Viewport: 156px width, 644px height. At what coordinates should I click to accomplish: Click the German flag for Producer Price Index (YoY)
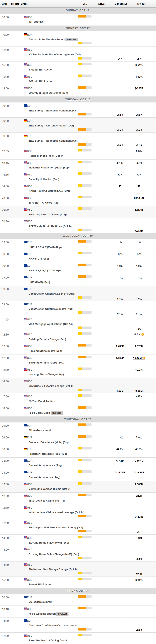[25, 449]
